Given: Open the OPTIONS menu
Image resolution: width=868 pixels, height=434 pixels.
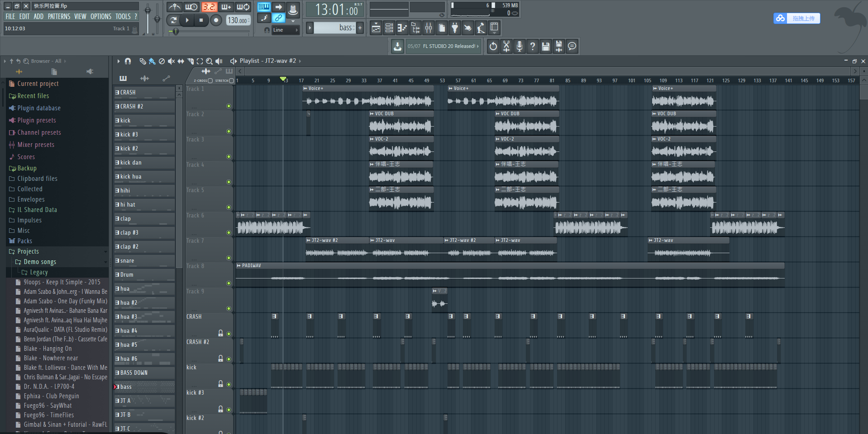Looking at the screenshot, I should (x=100, y=16).
